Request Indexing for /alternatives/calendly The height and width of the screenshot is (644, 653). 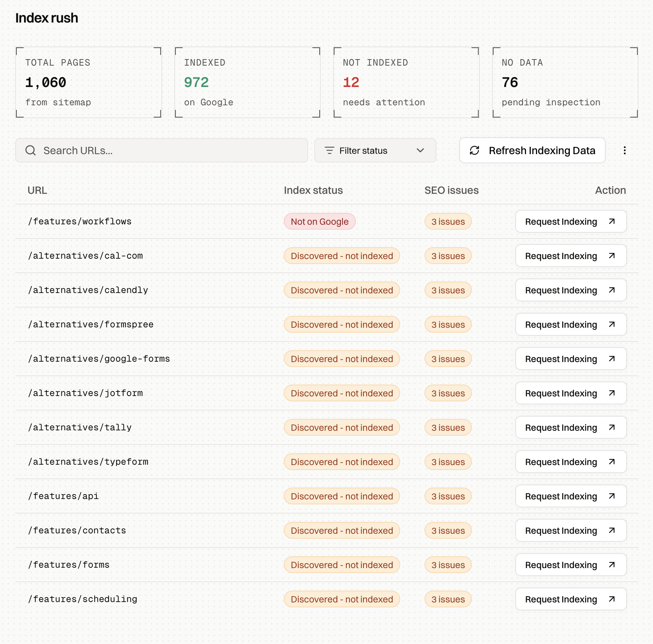[x=571, y=290]
